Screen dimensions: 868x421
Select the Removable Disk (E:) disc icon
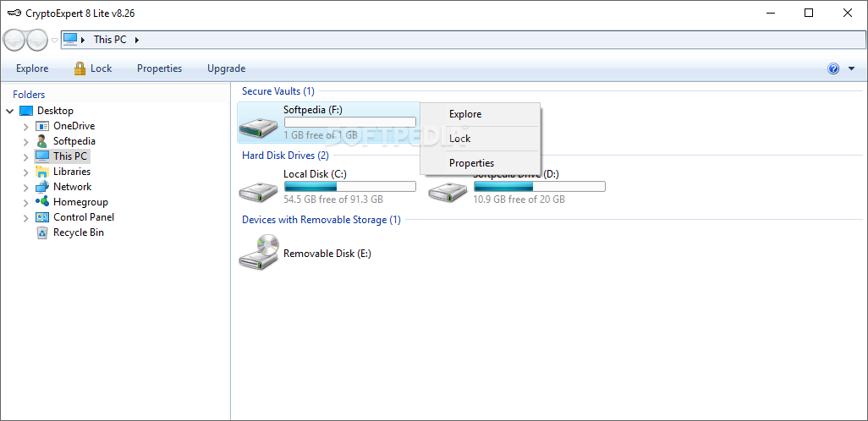259,252
